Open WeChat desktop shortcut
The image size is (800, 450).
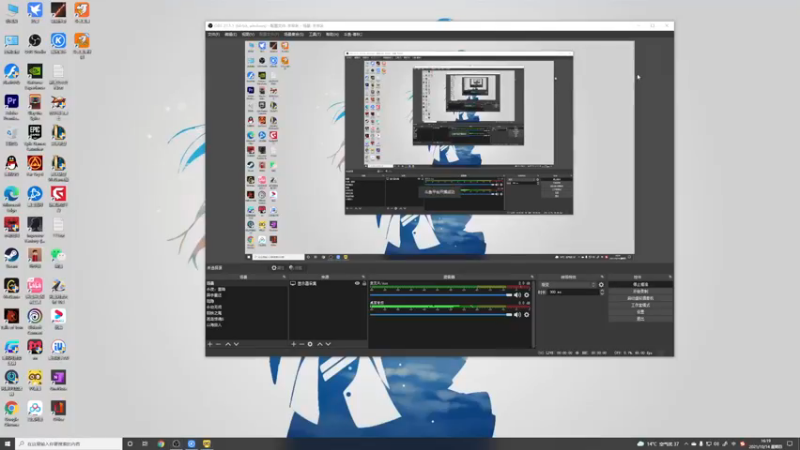coord(58,258)
